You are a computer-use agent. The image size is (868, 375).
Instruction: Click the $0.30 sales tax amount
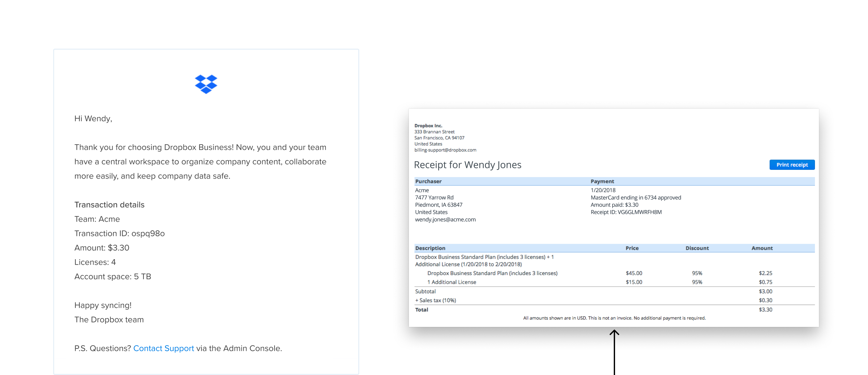[765, 300]
